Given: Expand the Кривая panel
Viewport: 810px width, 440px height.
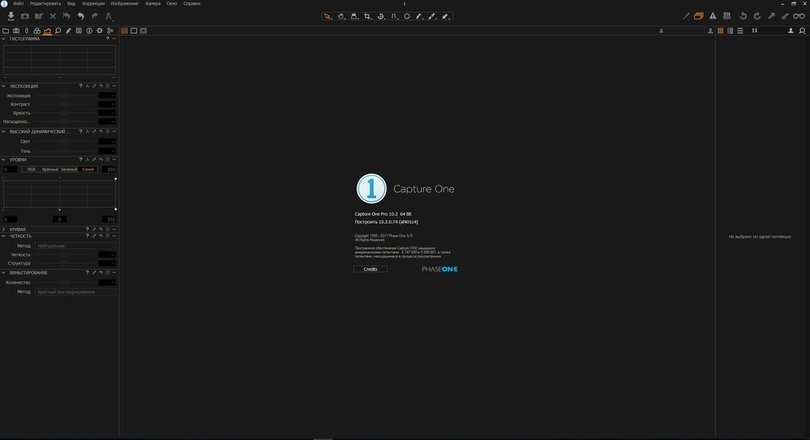Looking at the screenshot, I should click(4, 229).
